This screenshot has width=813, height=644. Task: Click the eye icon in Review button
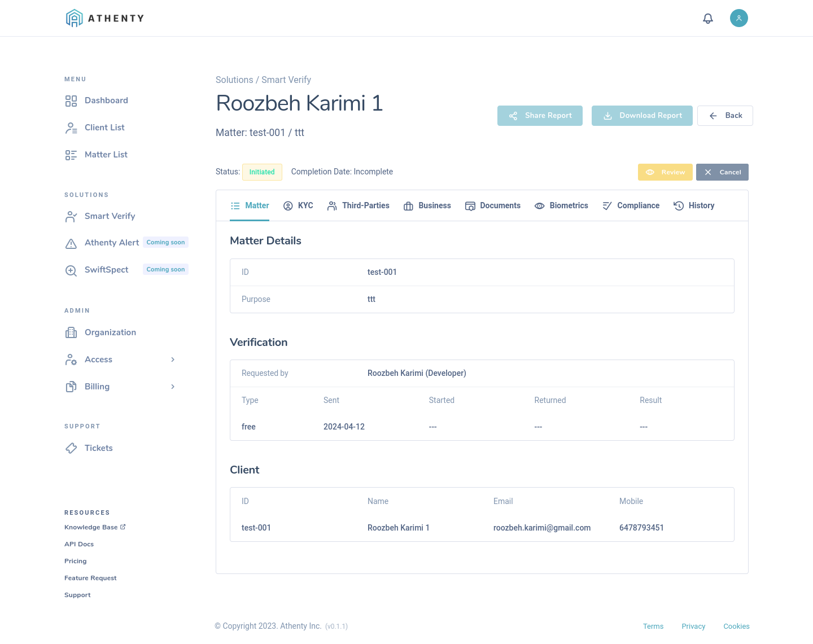[x=650, y=172]
